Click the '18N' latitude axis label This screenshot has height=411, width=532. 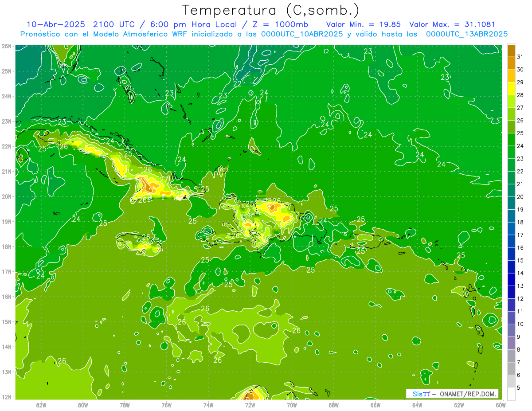[x=7, y=247]
